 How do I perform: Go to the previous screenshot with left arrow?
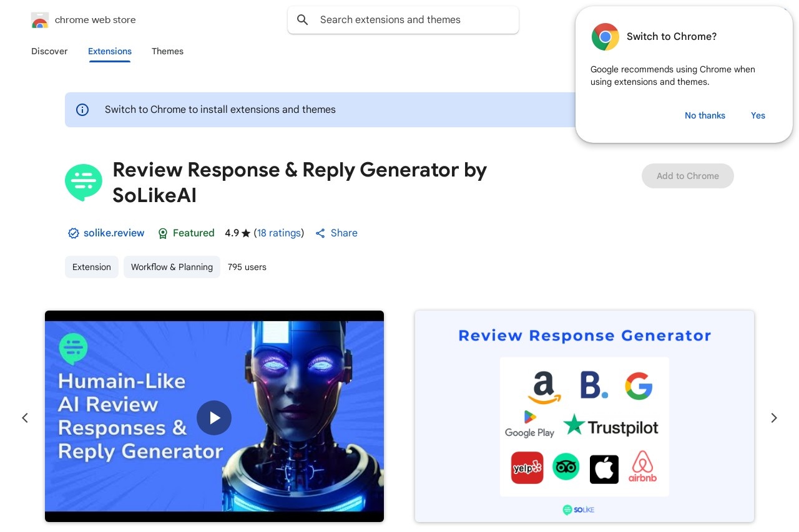click(25, 418)
